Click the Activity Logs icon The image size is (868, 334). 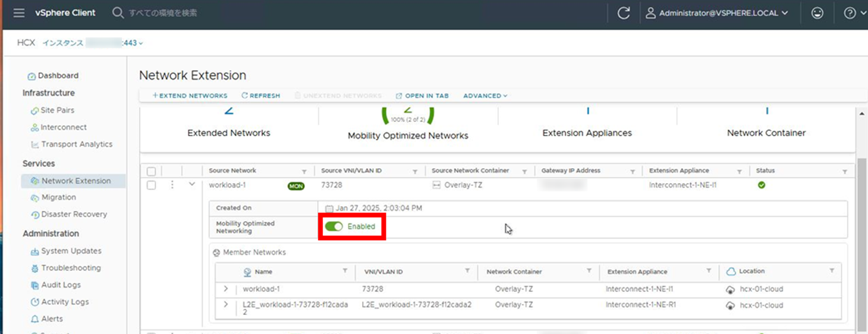(34, 303)
